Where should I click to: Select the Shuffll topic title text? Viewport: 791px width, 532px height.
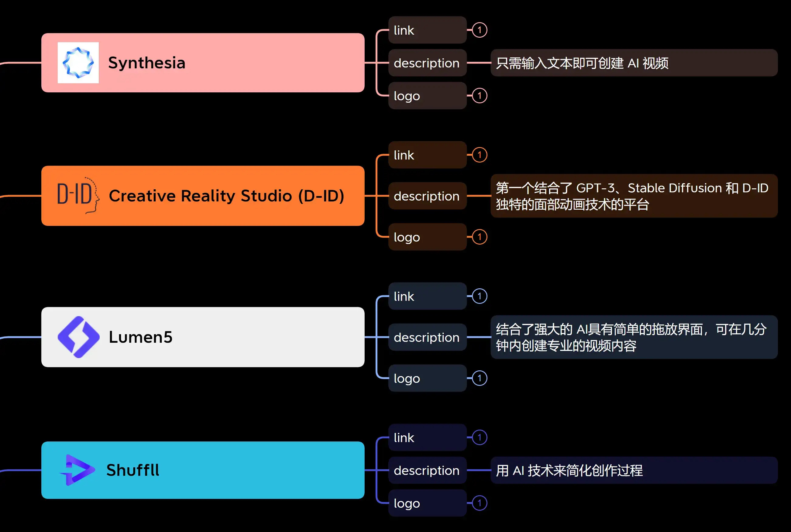point(133,470)
